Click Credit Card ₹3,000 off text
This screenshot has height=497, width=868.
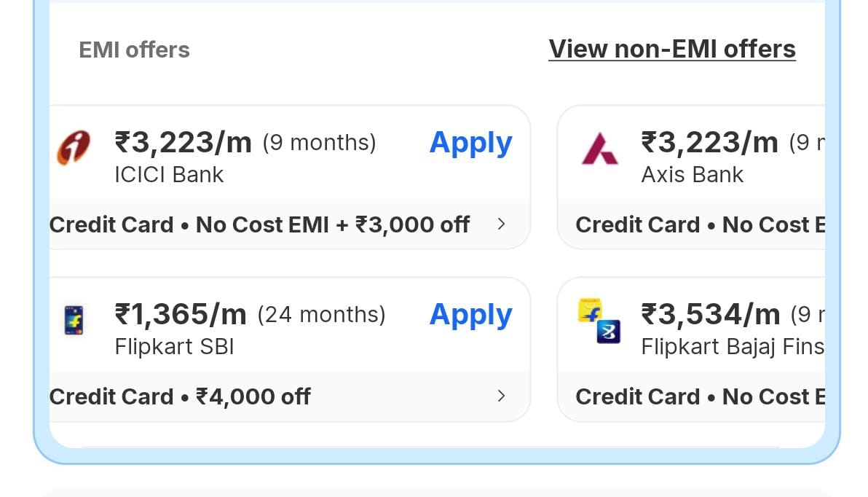pyautogui.click(x=259, y=224)
